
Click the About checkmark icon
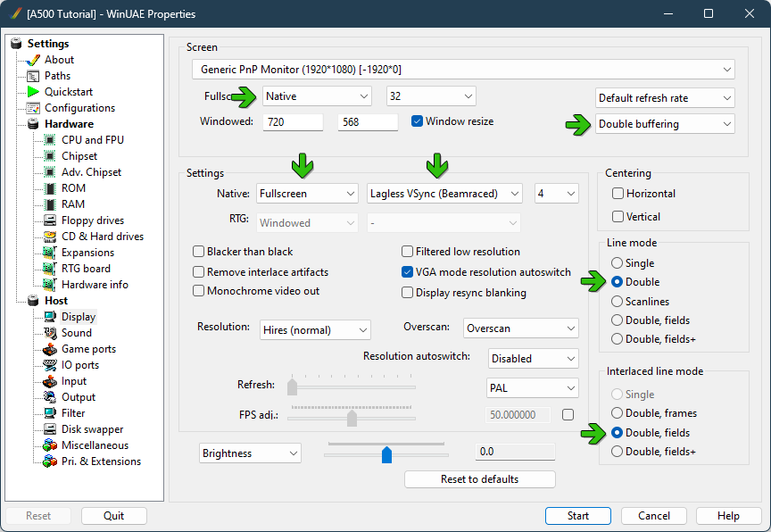(x=33, y=60)
